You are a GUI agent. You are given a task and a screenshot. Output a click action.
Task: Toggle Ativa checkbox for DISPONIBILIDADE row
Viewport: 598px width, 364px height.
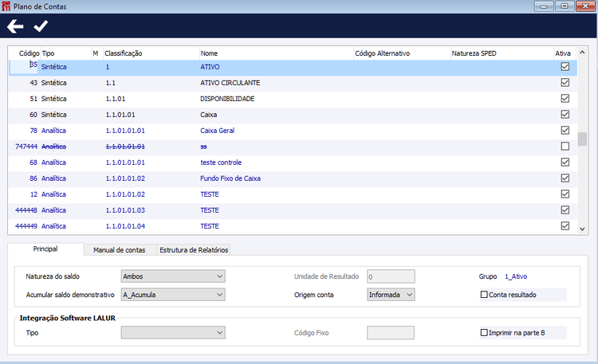(565, 99)
